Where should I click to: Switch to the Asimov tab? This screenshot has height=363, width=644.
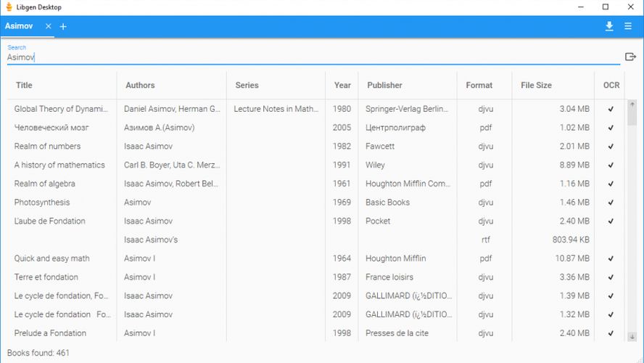coord(20,26)
